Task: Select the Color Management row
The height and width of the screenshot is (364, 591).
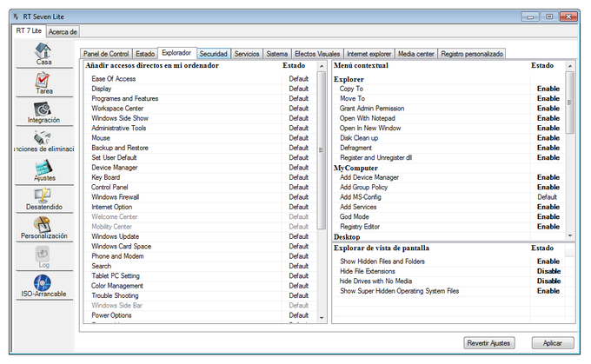Action: coord(200,286)
